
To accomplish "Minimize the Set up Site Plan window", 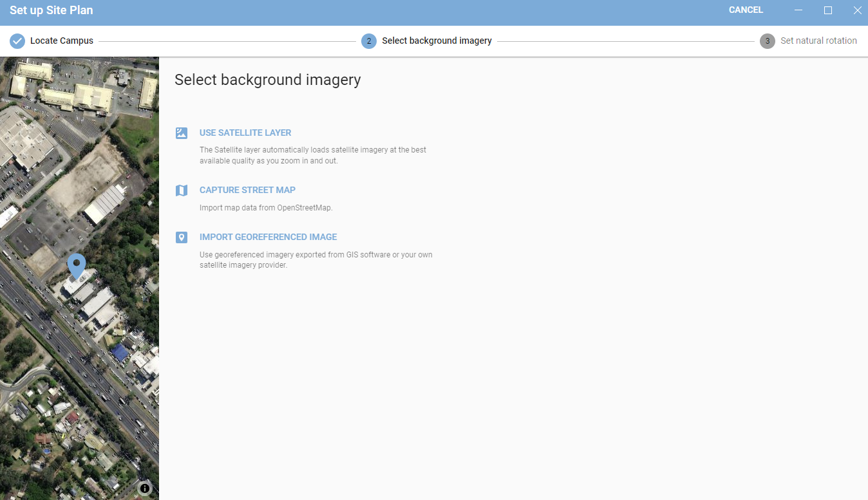I will pyautogui.click(x=798, y=10).
